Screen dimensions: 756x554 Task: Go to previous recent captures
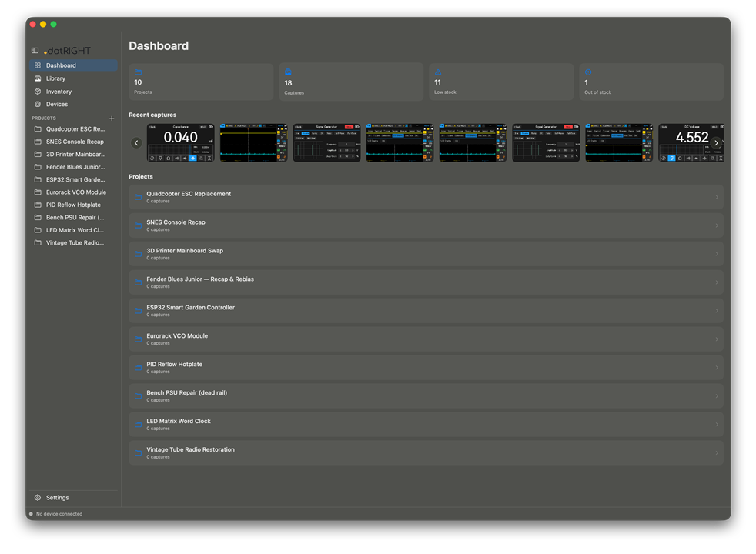click(x=136, y=142)
